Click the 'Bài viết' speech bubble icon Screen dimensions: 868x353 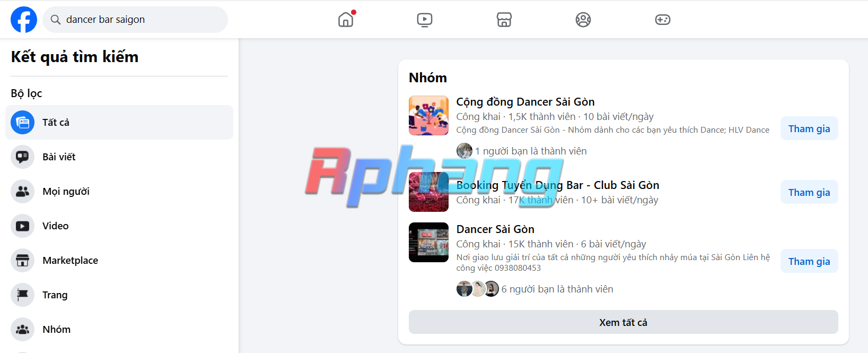coord(22,157)
